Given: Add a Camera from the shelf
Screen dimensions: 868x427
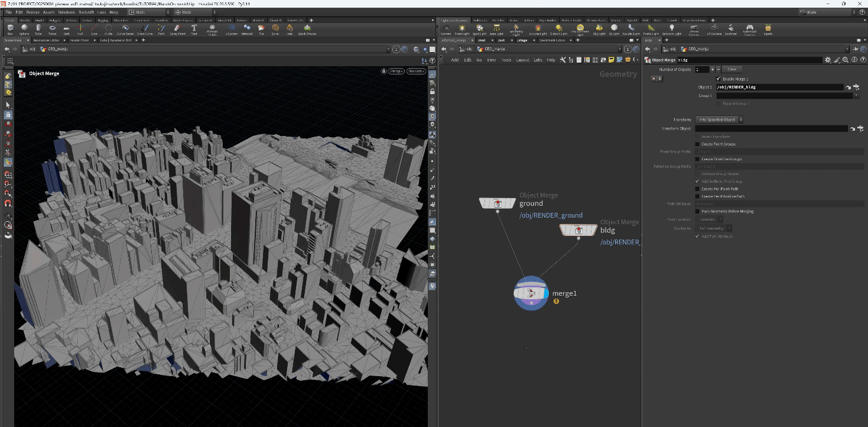Looking at the screenshot, I should point(446,29).
